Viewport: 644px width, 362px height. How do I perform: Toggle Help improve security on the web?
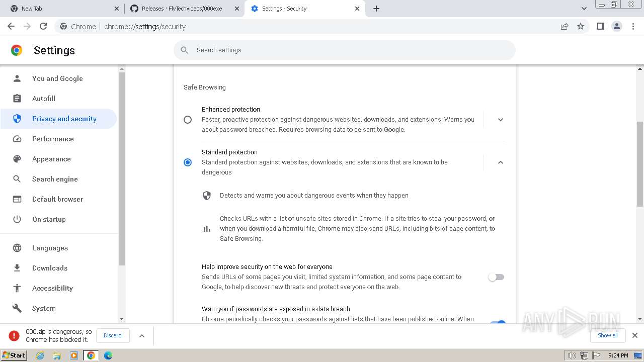pos(496,277)
